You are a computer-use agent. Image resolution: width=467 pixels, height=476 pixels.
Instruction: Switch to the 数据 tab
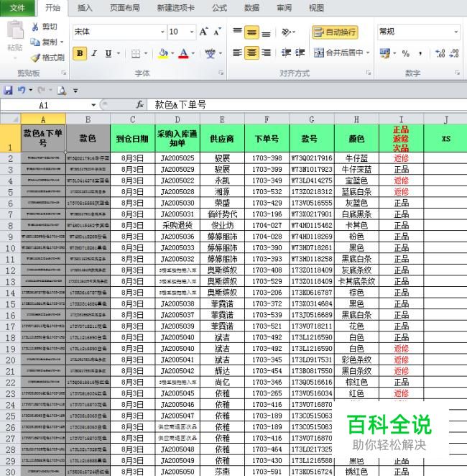coord(251,8)
